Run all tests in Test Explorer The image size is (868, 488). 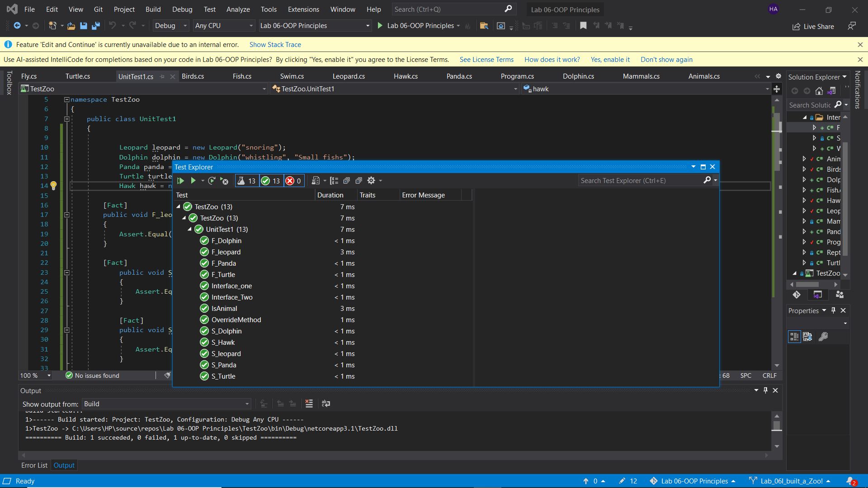[x=181, y=180]
